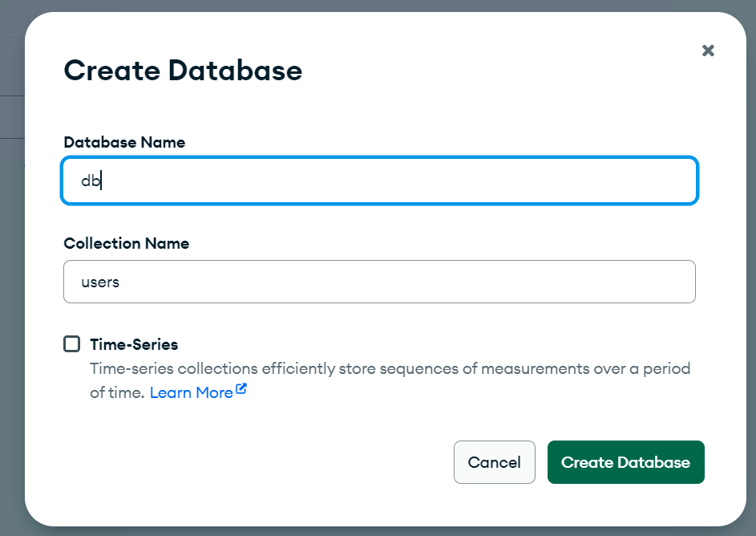Toggle Time-Series collection option on
Viewport: 756px width, 536px height.
(x=71, y=343)
